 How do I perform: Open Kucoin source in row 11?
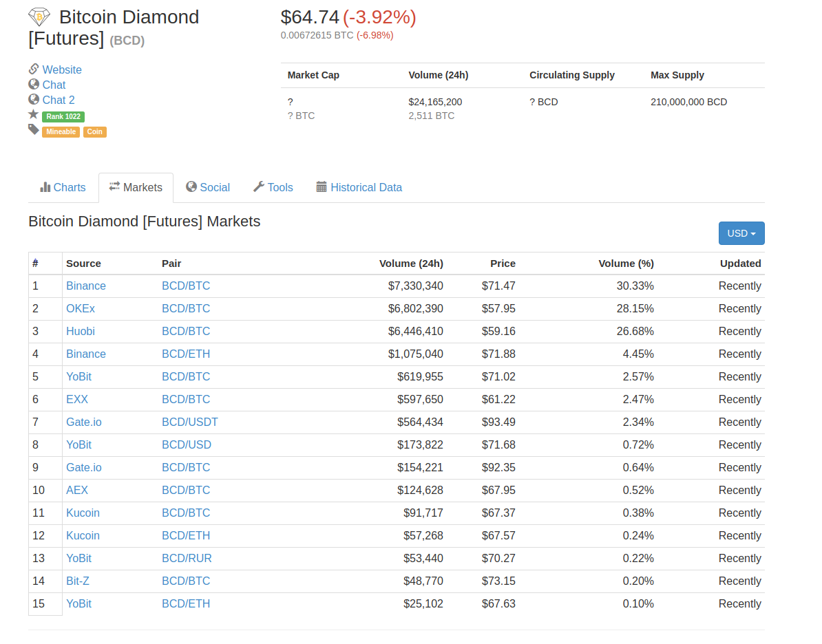(x=83, y=513)
